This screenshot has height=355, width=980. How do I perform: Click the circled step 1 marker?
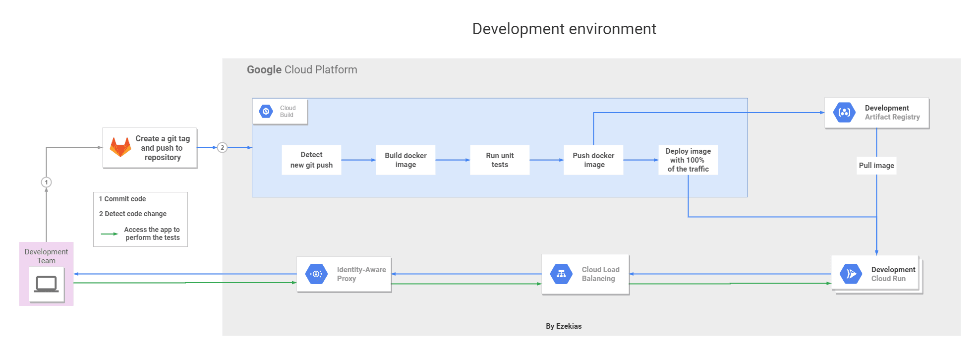pos(46,182)
